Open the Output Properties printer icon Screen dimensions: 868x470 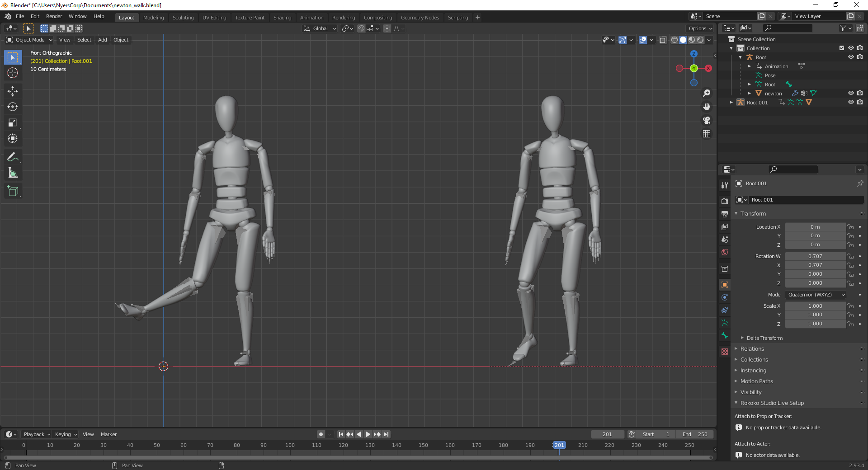725,214
